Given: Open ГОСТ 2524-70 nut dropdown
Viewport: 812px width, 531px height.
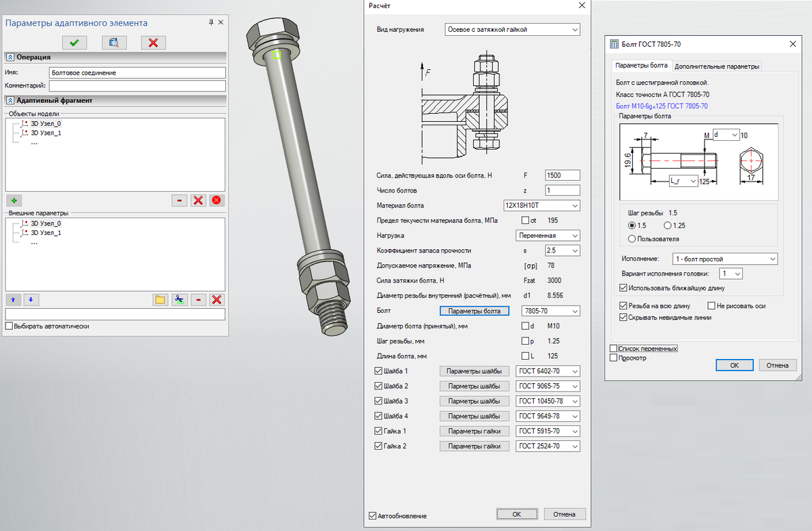Looking at the screenshot, I should [x=547, y=446].
